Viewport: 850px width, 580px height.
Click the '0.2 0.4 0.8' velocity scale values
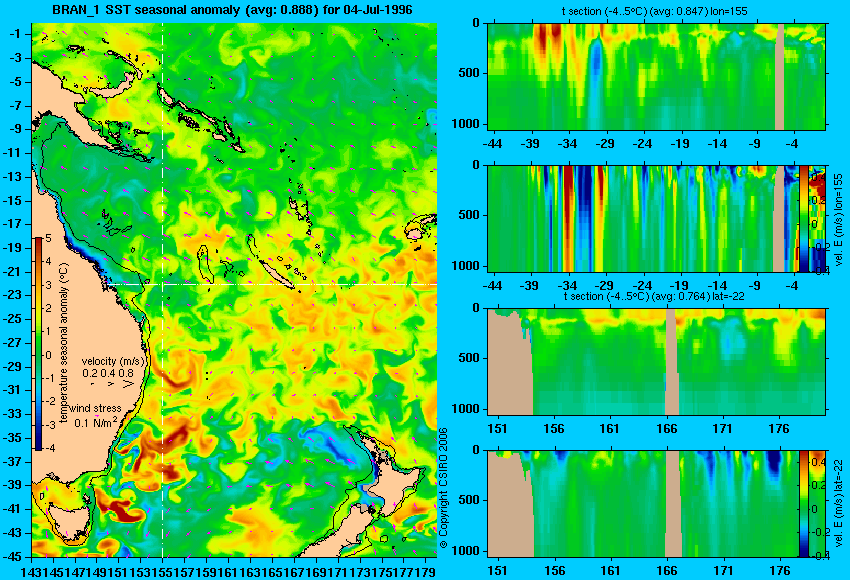point(108,373)
